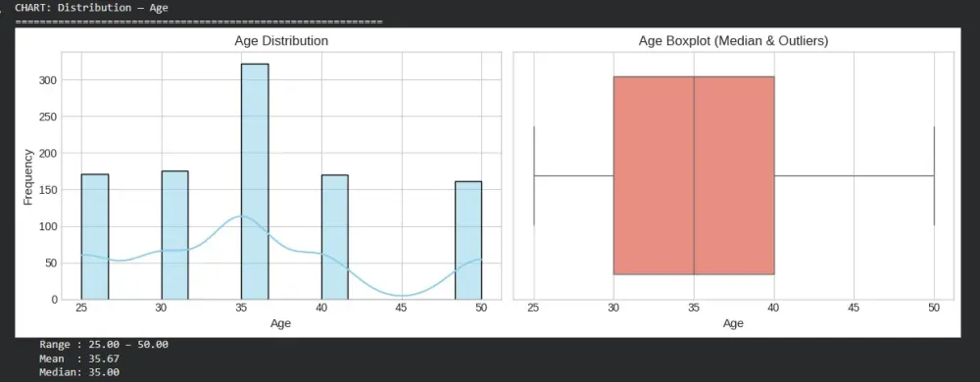Click the 'Age' label under the boxplot
This screenshot has width=980, height=382.
(x=733, y=323)
